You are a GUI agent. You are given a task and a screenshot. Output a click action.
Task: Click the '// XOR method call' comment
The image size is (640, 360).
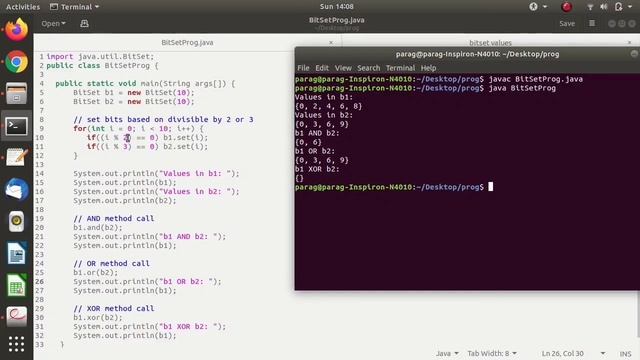114,308
